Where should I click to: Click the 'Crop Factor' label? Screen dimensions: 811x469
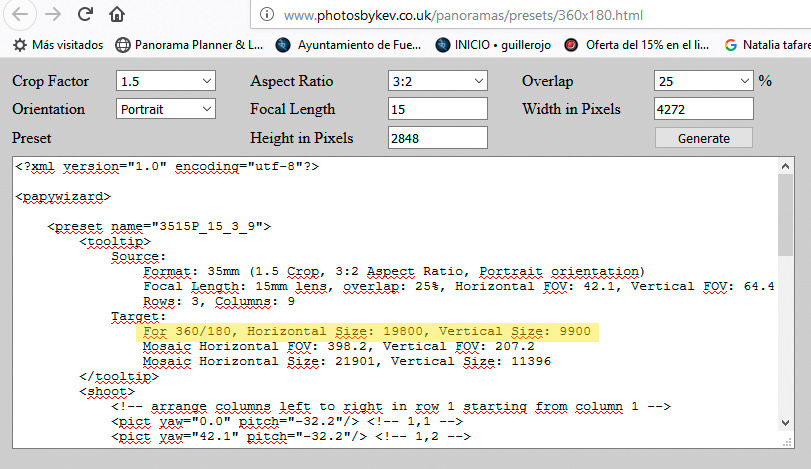click(50, 81)
